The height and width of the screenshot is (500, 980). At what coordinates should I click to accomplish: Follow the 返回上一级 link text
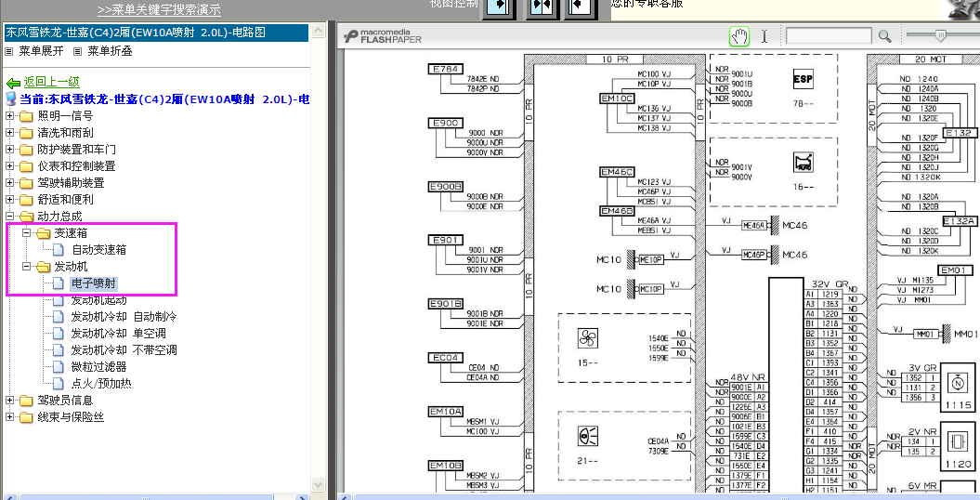point(51,82)
